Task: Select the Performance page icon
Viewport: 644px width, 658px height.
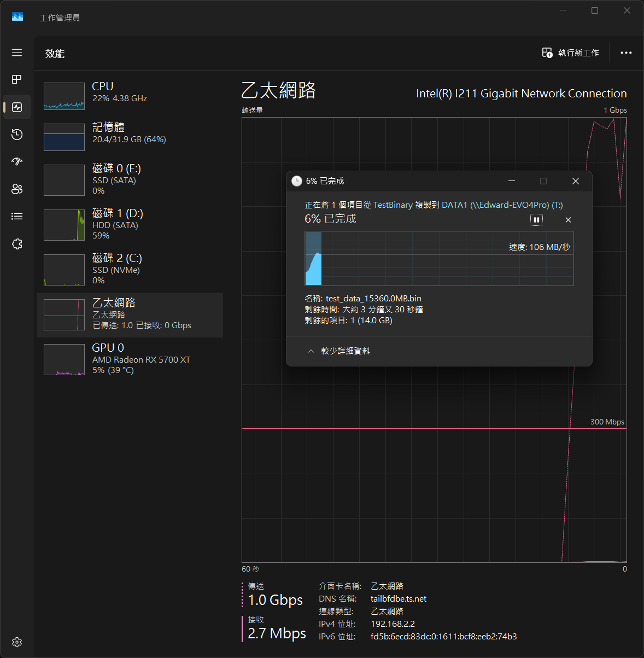Action: coord(17,107)
